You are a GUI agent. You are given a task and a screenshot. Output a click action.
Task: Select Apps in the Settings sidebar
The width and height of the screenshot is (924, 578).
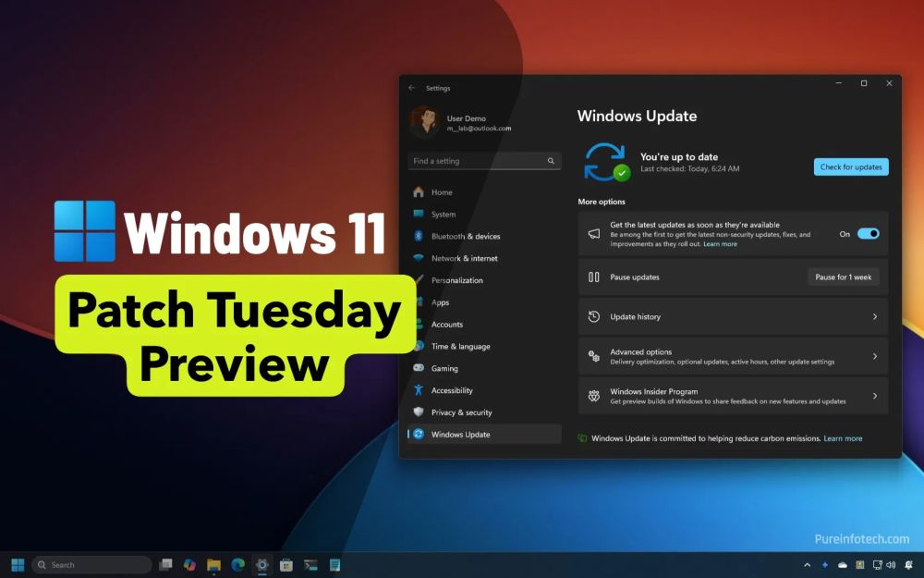484,302
